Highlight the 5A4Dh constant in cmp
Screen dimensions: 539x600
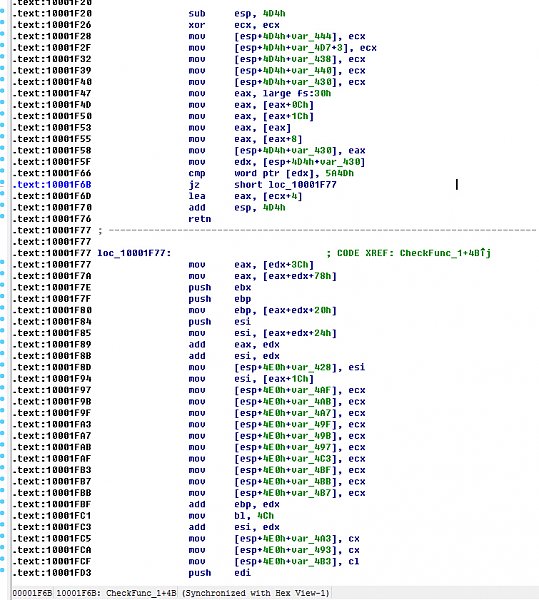pos(339,173)
